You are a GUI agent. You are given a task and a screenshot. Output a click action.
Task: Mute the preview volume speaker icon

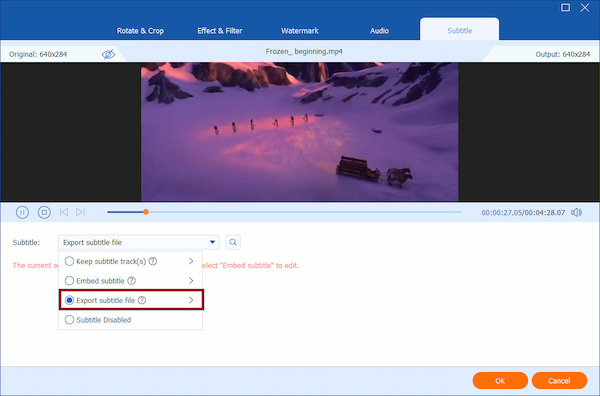click(x=576, y=212)
